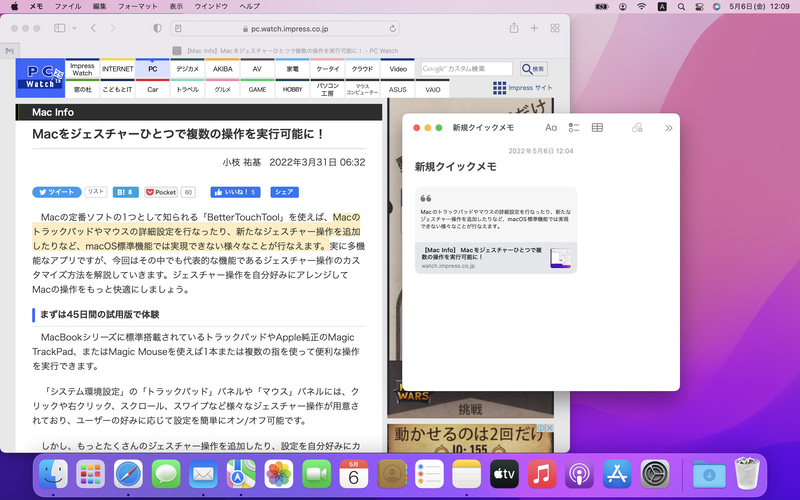Click the Facebook シェア button
800x500 pixels.
284,192
